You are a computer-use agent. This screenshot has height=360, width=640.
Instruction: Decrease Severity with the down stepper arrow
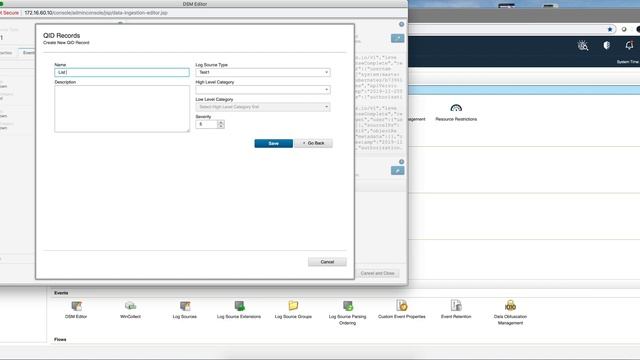click(221, 126)
